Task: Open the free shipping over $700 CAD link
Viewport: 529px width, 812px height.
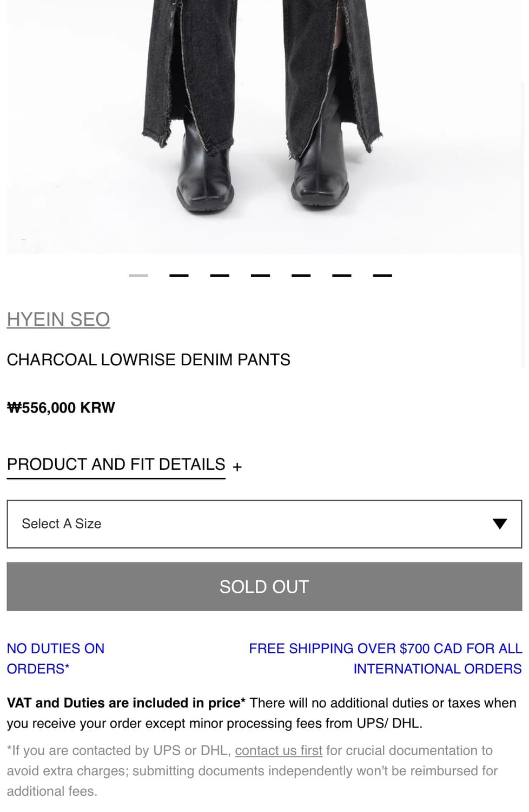Action: (x=385, y=658)
